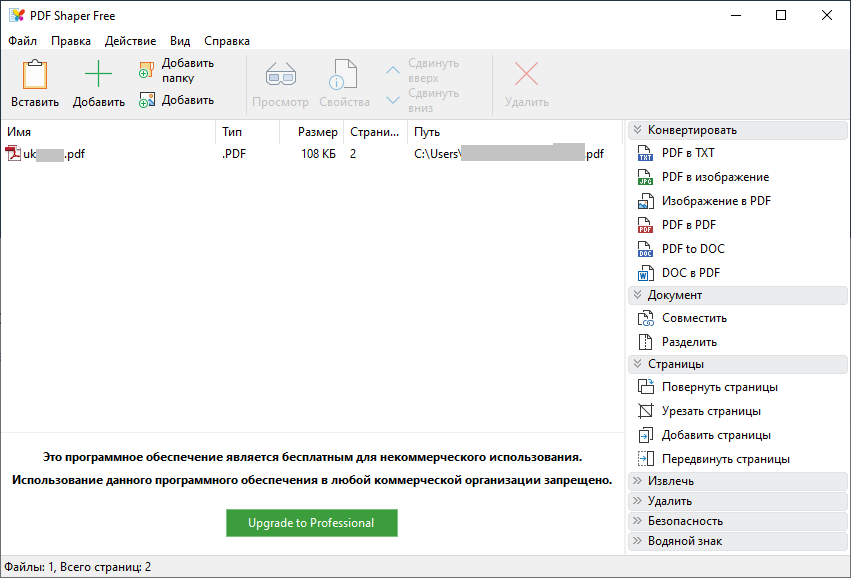Click the Просмотр glasses icon
This screenshot has width=851, height=578.
coord(281,74)
